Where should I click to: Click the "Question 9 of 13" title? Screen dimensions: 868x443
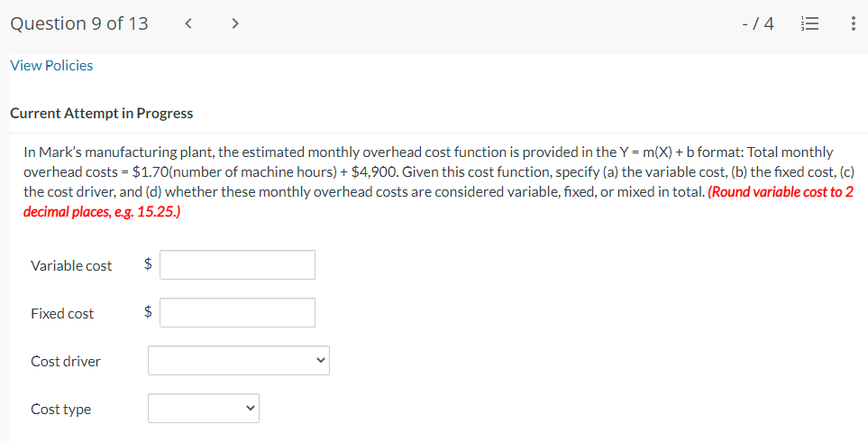[x=79, y=24]
